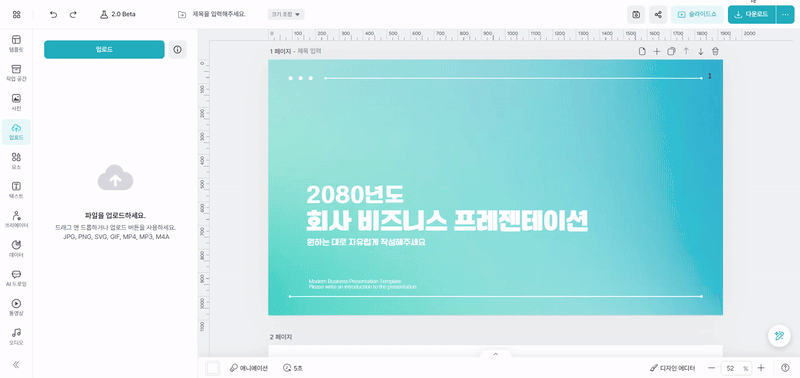Duplicate page 1 with copy icon
The width and height of the screenshot is (800, 378).
point(671,51)
